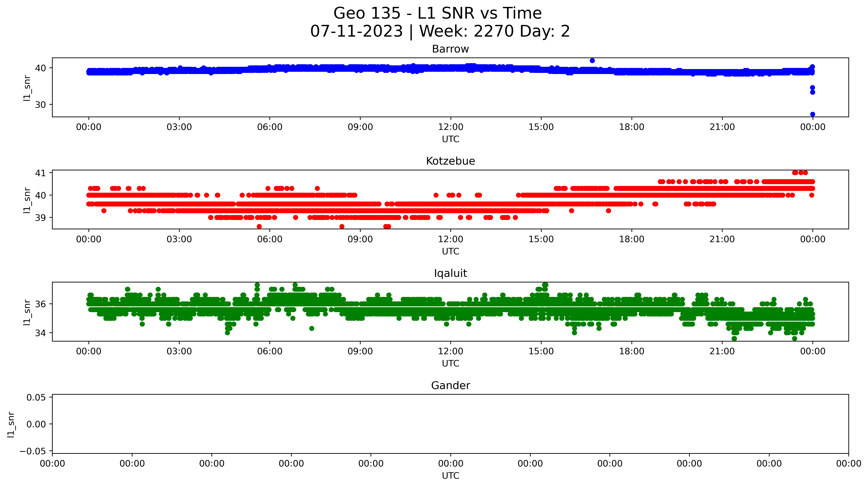Select the Iqaluit subplot title
The image size is (868, 487).
coord(451,273)
